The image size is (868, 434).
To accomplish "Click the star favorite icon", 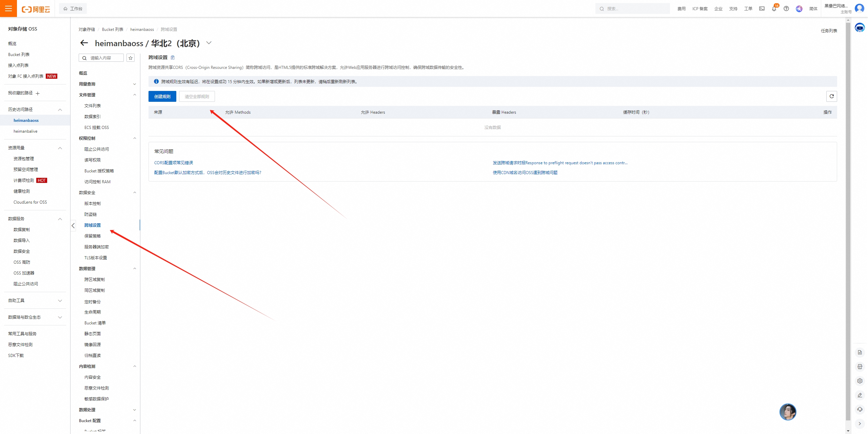I will pyautogui.click(x=131, y=58).
